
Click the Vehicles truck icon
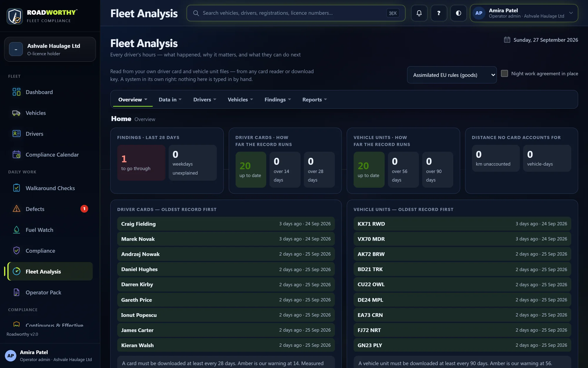pyautogui.click(x=16, y=113)
